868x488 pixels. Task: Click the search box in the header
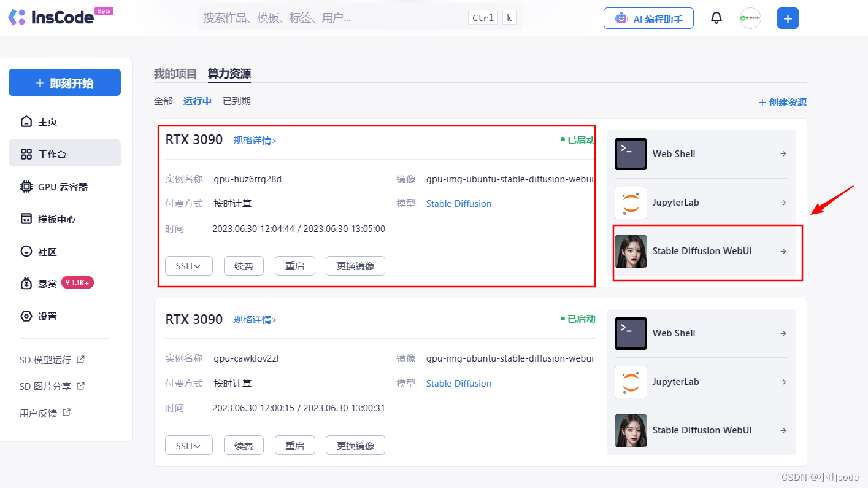(360, 18)
